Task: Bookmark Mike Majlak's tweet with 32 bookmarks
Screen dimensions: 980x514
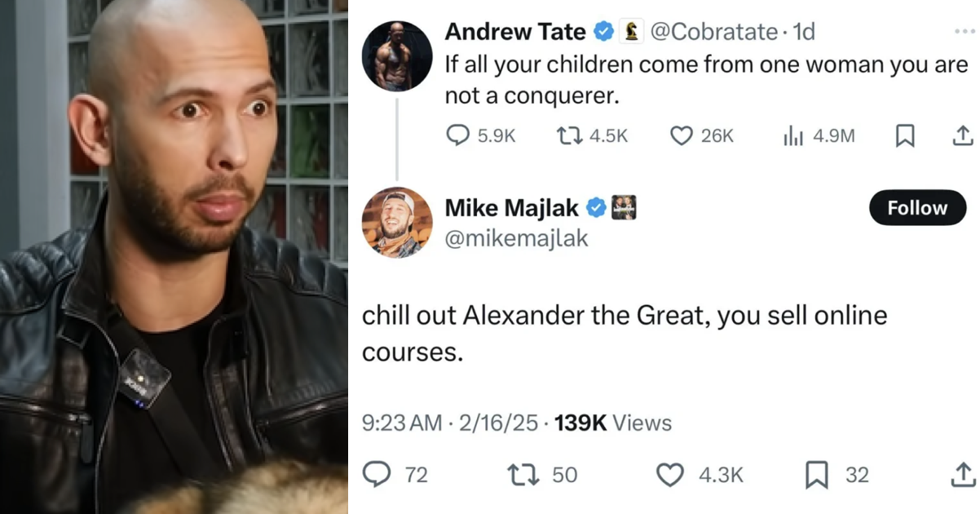Action: (x=817, y=474)
